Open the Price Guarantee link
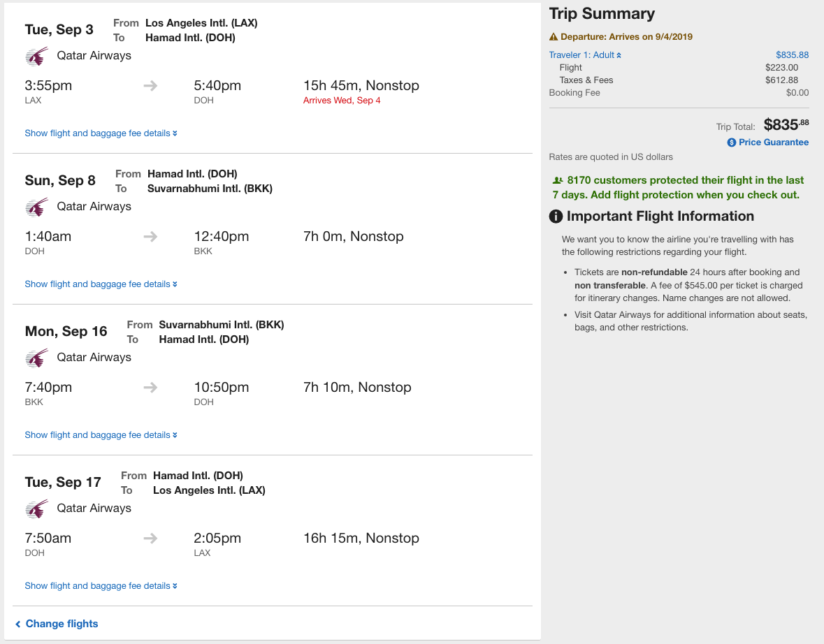The image size is (824, 644). click(x=773, y=142)
